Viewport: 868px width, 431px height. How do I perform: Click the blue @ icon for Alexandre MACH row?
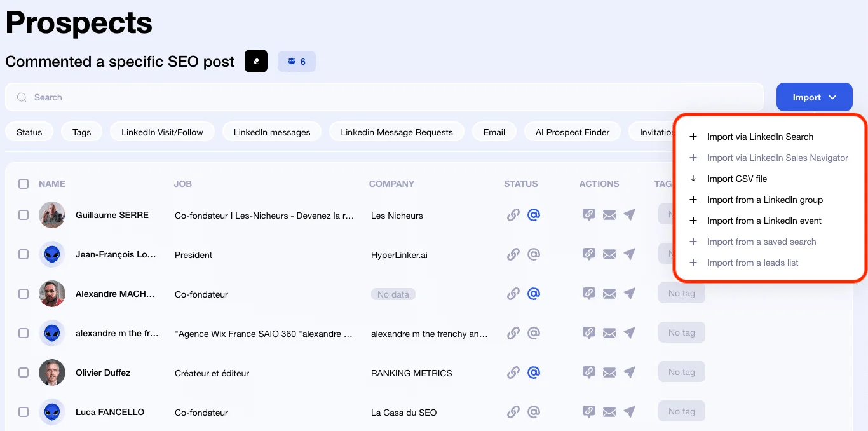point(534,294)
